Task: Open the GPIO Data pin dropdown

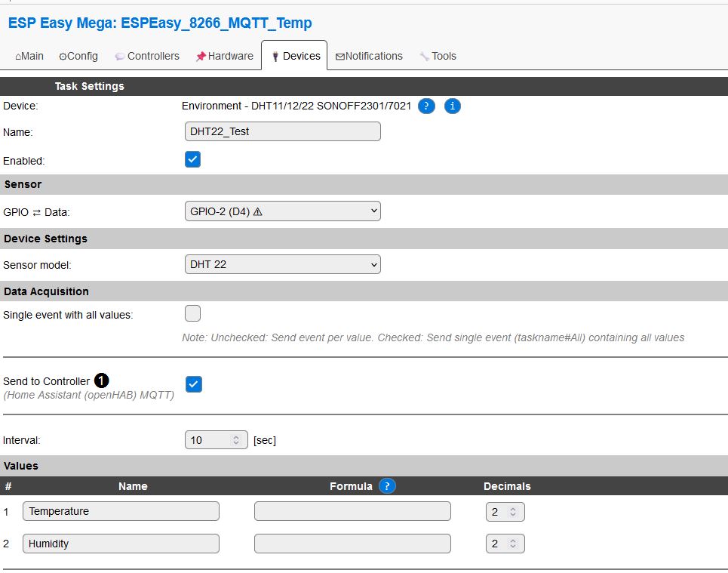Action: (283, 211)
